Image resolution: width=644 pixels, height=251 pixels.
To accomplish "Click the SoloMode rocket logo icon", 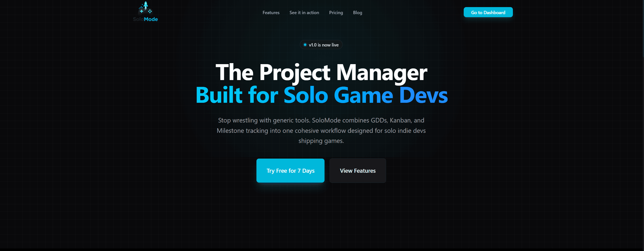I will 145,8.
